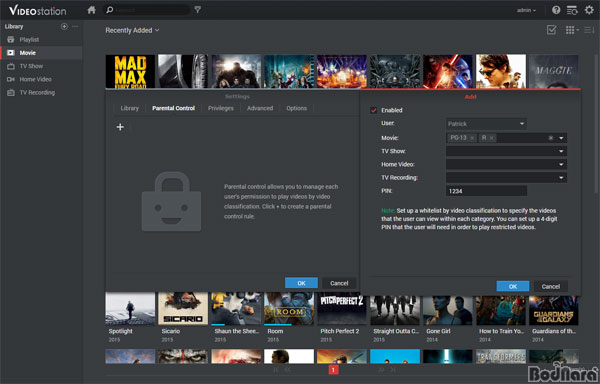Select Home Video in Library sidebar
Screen dimensions: 600x384
(x=35, y=79)
